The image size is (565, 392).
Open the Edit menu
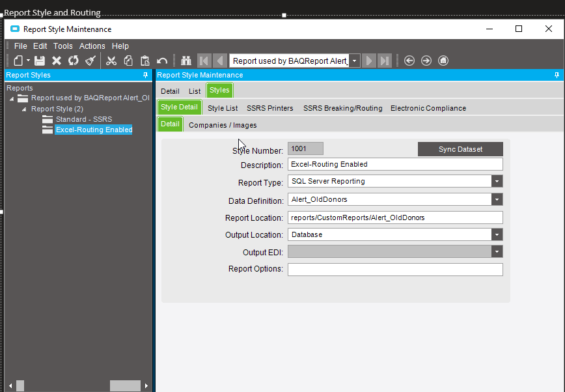(x=40, y=46)
